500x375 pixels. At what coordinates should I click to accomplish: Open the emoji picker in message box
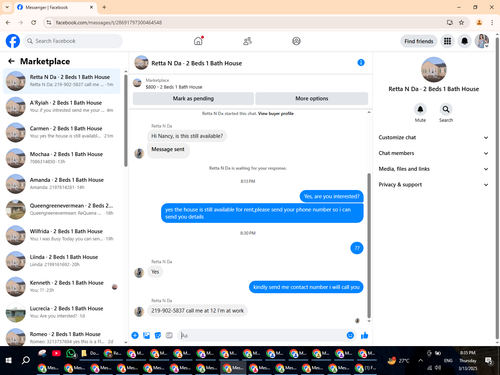(x=350, y=335)
